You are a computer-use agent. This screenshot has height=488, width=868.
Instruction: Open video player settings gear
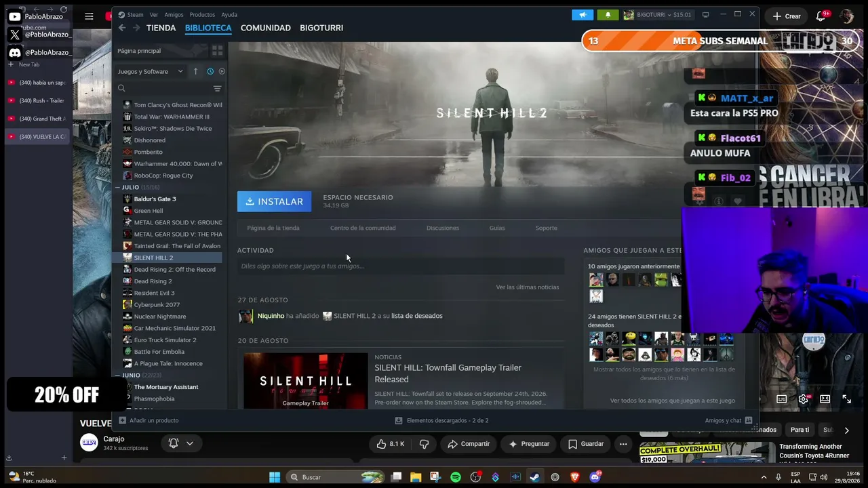click(x=804, y=399)
